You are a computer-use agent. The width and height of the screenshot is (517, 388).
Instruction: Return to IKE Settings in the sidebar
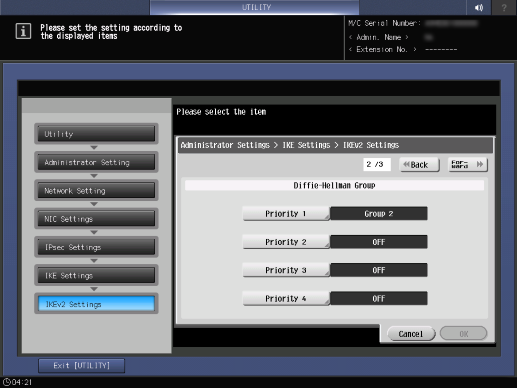point(96,276)
